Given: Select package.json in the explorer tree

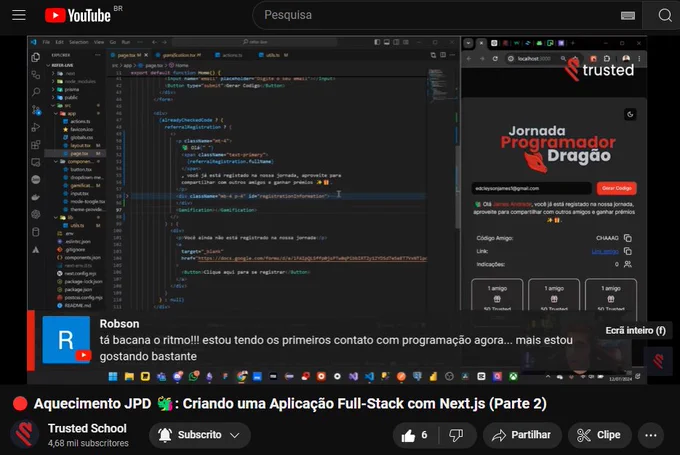Looking at the screenshot, I should pos(78,289).
